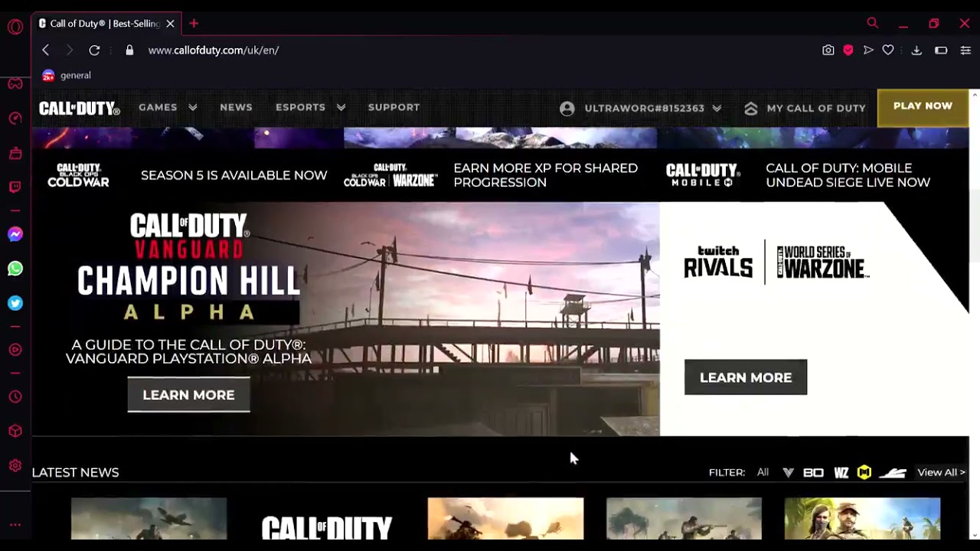Filter news by Warzone WZ icon
980x551 pixels.
pyautogui.click(x=841, y=472)
